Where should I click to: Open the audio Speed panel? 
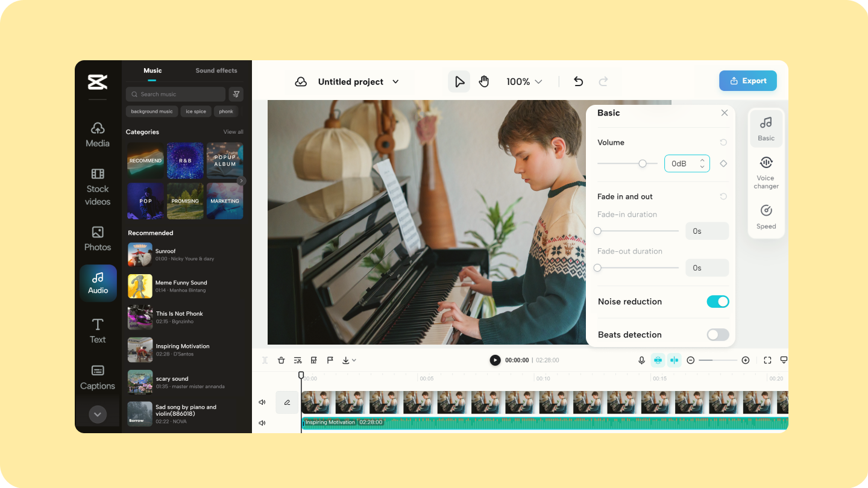point(766,217)
